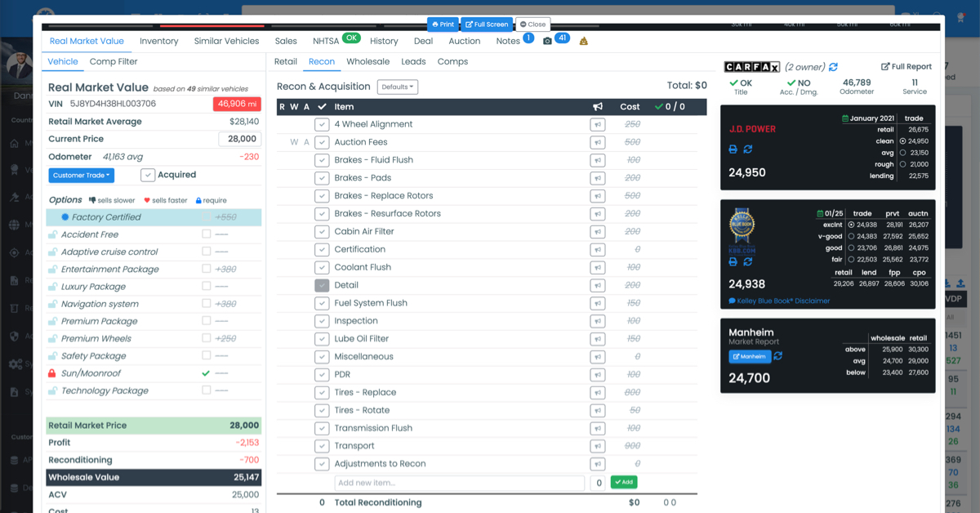980x513 pixels.
Task: Print the J.D. Power valuation
Action: [x=733, y=149]
